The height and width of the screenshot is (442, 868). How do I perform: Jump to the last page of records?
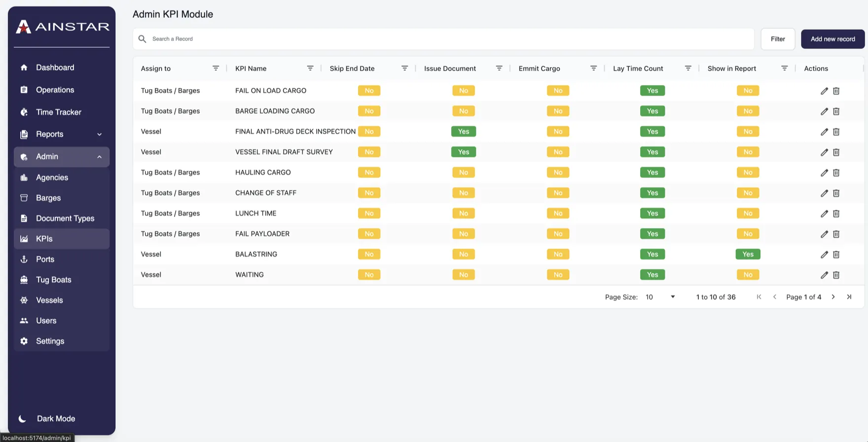[x=849, y=297]
